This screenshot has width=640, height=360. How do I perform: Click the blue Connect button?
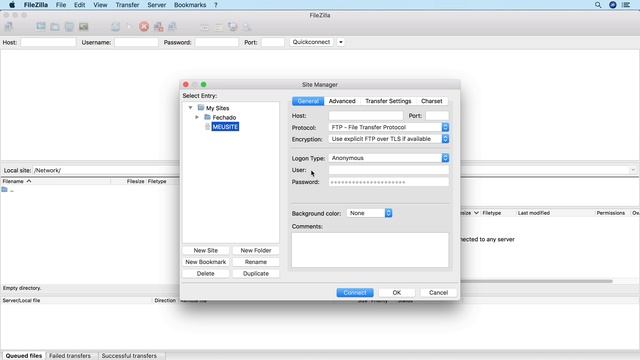coord(355,292)
